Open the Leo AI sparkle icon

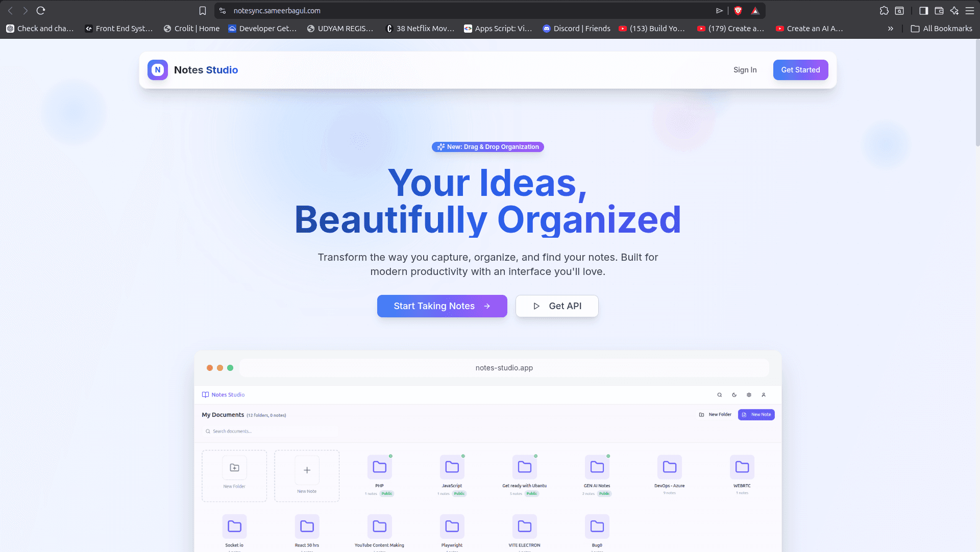click(x=954, y=10)
